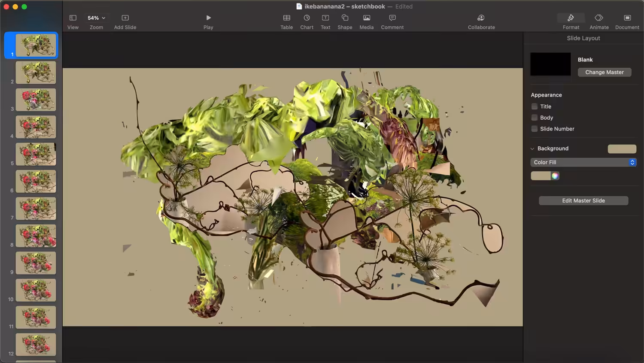Image resolution: width=644 pixels, height=363 pixels.
Task: Open the Collaborate sharing icon
Action: click(481, 18)
